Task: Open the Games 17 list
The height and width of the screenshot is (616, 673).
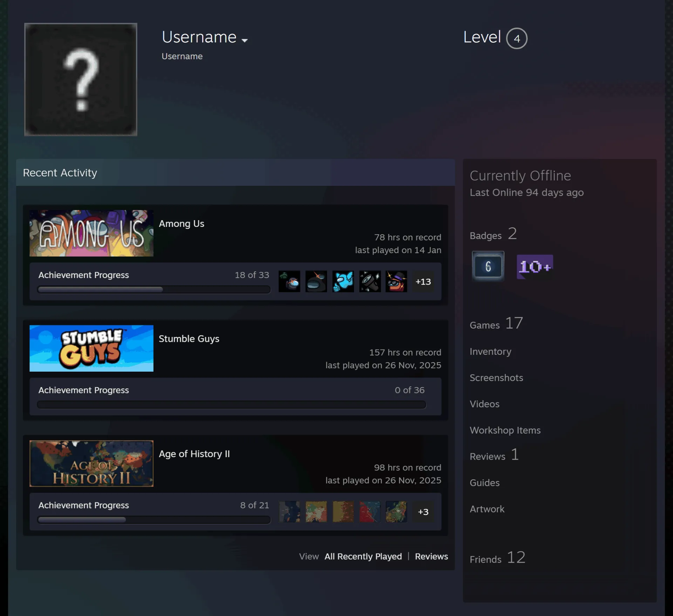Action: (496, 324)
